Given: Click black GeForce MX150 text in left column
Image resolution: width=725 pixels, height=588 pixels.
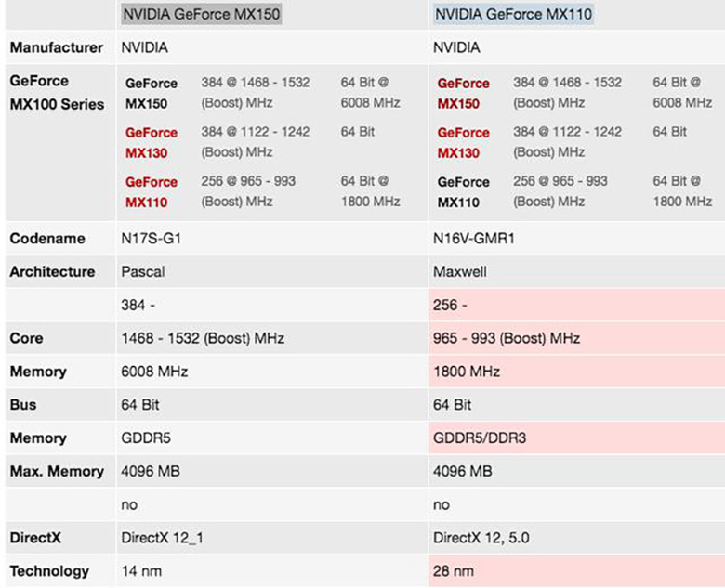Looking at the screenshot, I should point(151,93).
